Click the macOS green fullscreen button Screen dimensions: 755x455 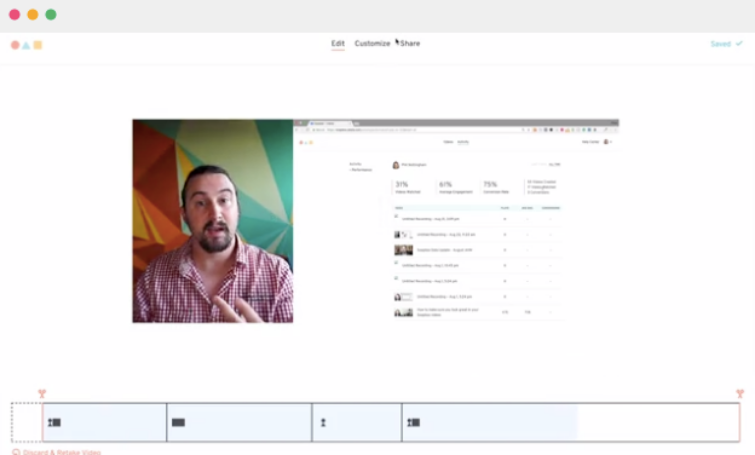coord(51,14)
